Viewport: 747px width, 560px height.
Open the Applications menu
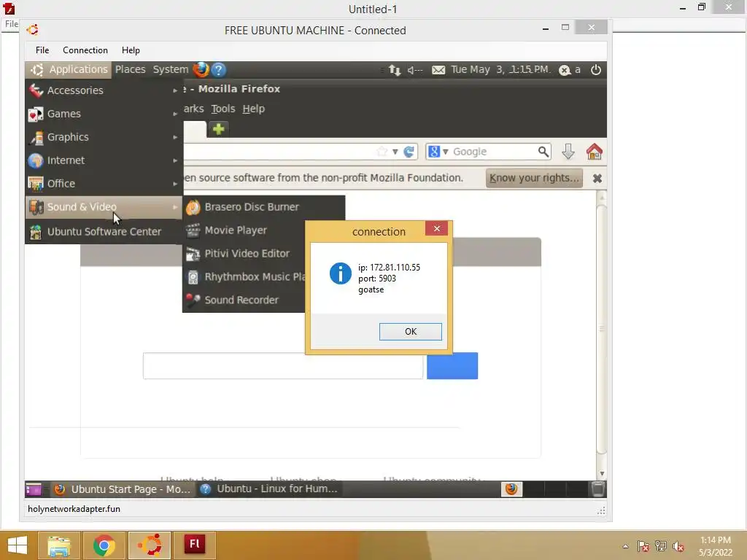(69, 69)
